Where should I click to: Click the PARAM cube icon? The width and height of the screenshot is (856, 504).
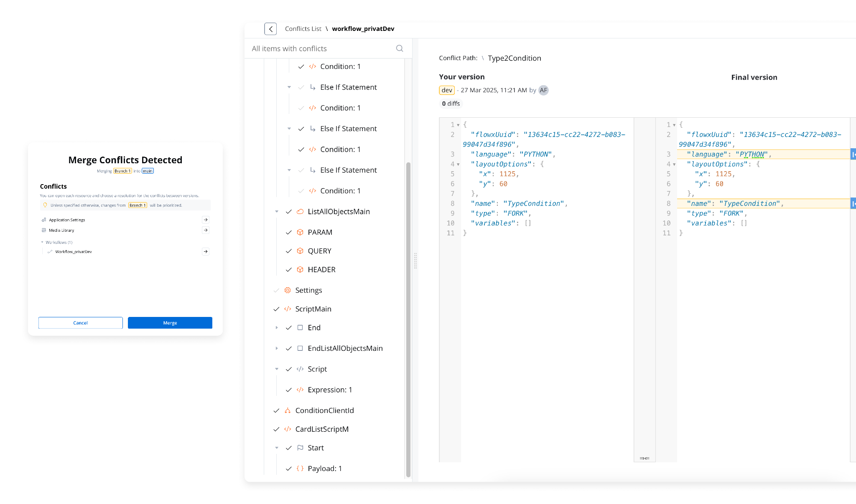[x=300, y=232]
